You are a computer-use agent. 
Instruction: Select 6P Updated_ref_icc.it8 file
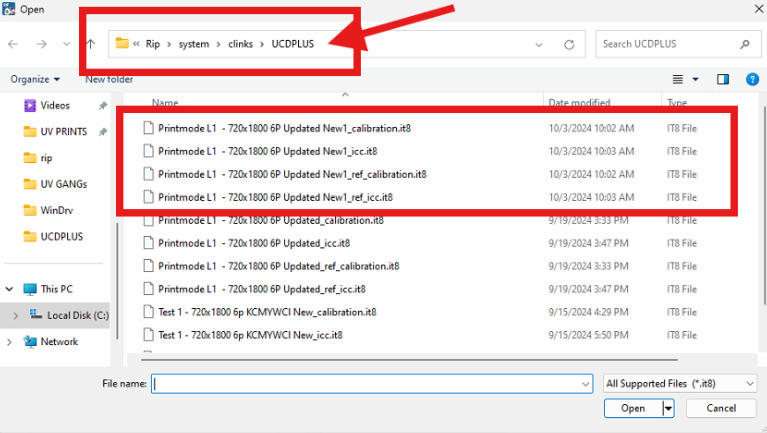tap(262, 289)
